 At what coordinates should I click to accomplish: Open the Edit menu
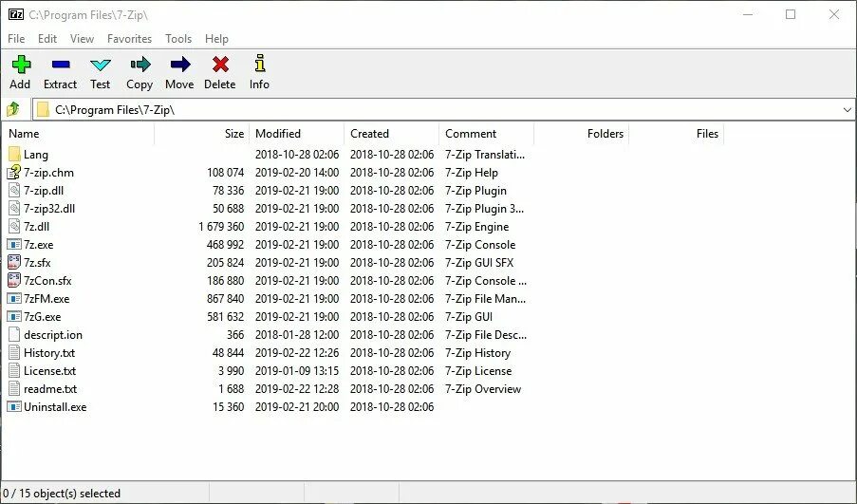click(47, 39)
